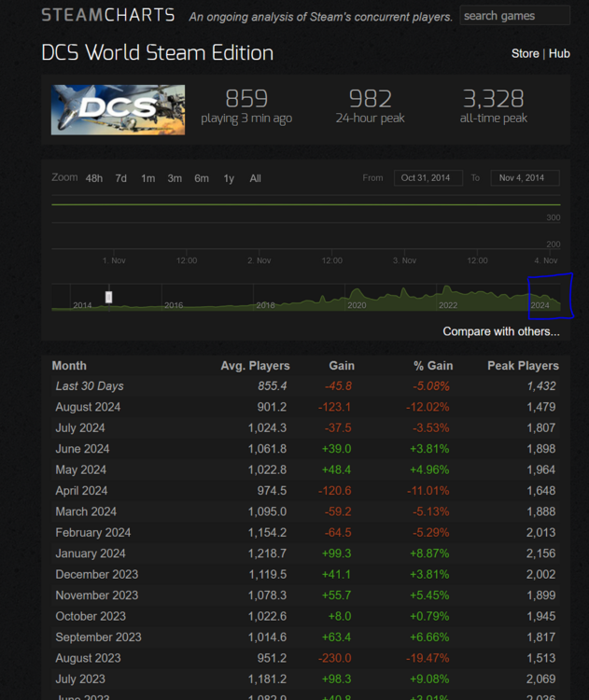Select the August 2024 row label
This screenshot has width=589, height=700.
(x=88, y=407)
